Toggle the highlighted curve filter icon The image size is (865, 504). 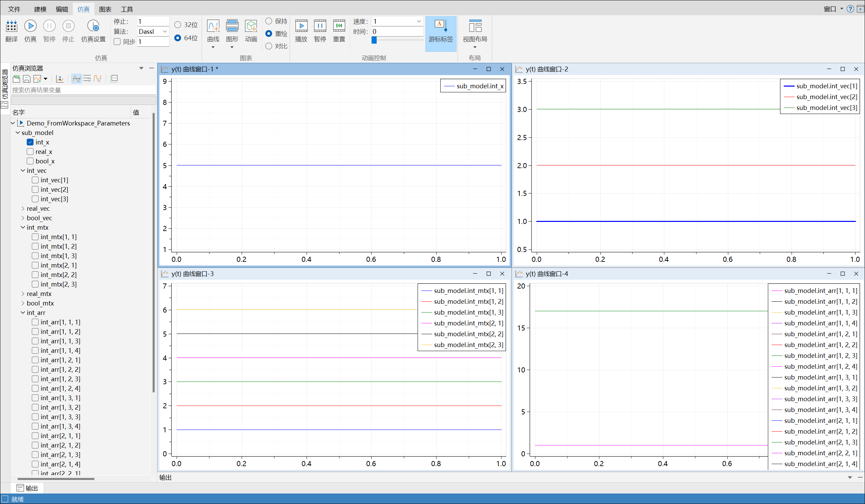(x=76, y=79)
